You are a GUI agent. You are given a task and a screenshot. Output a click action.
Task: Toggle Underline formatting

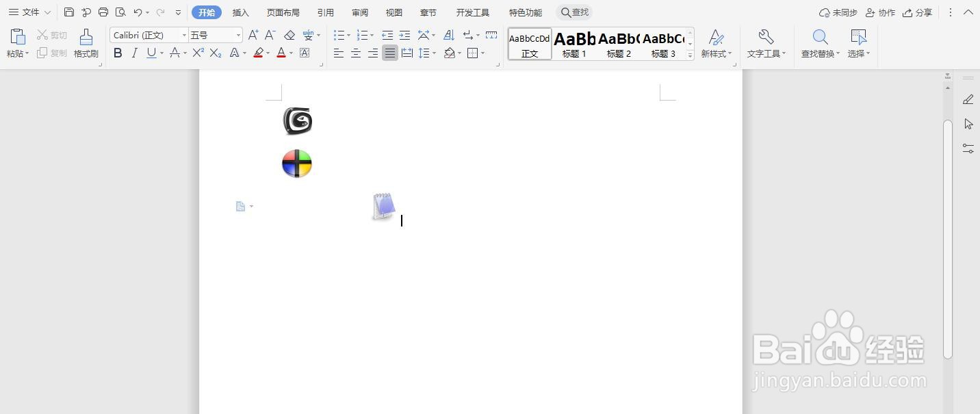[151, 53]
